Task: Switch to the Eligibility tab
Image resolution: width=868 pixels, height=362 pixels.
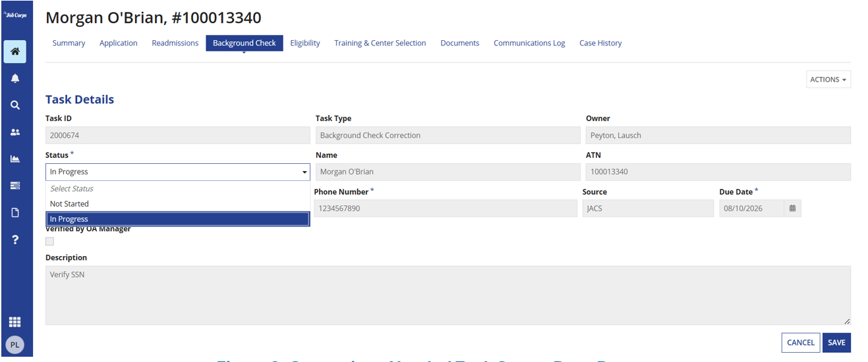Action: [x=305, y=43]
